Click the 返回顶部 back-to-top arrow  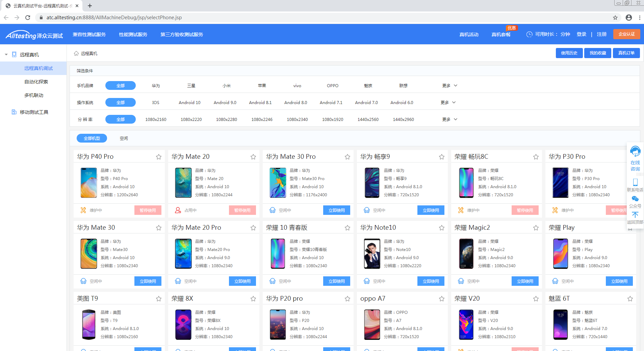tap(635, 215)
